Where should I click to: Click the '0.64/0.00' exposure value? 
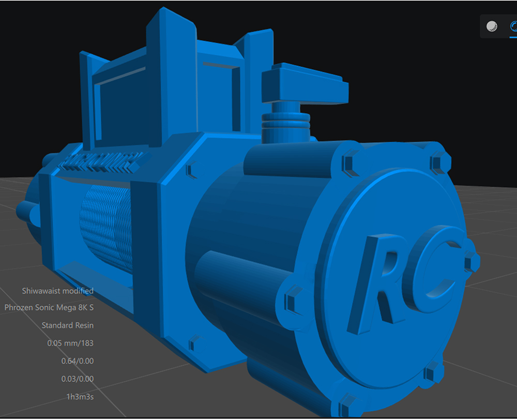[x=78, y=361]
